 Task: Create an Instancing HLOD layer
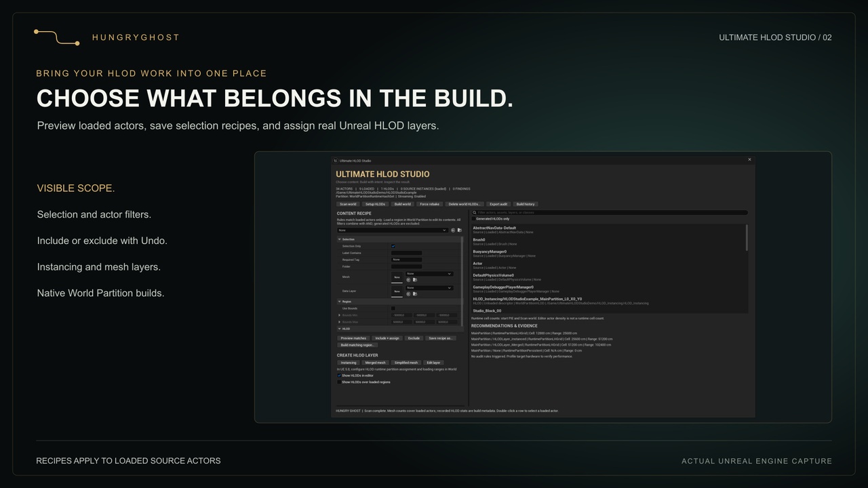tap(349, 363)
